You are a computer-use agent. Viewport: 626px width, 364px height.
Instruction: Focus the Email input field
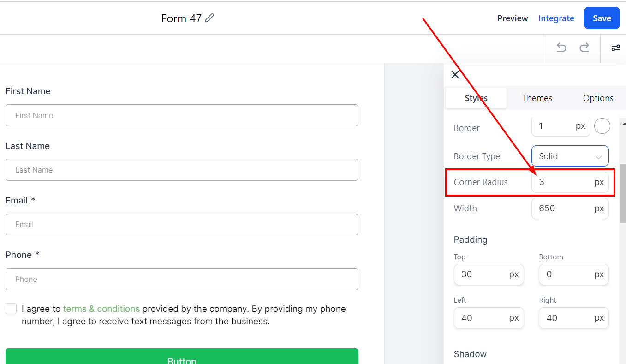(x=182, y=224)
